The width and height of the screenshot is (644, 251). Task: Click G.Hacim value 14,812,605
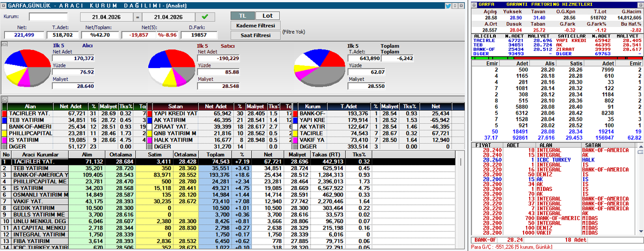click(629, 18)
